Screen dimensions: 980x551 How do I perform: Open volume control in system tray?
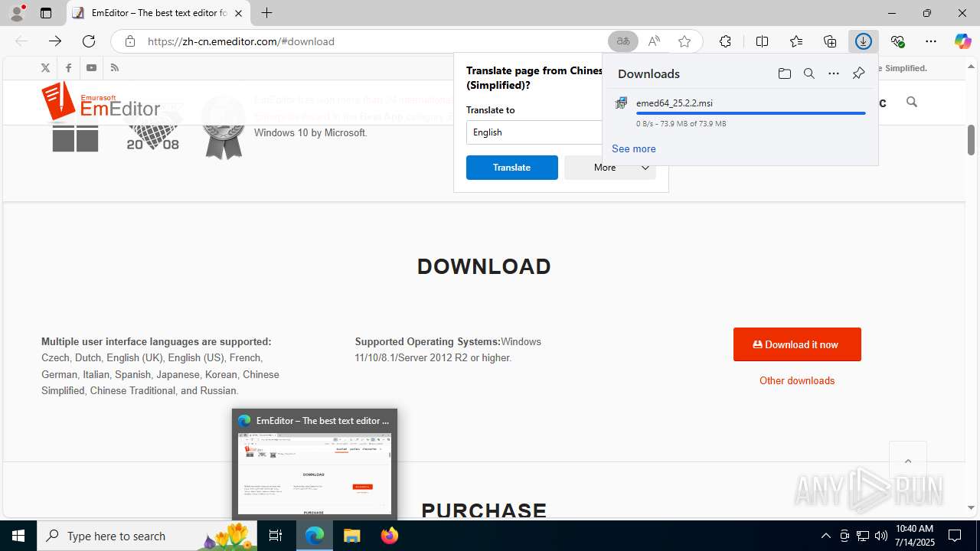click(x=881, y=536)
